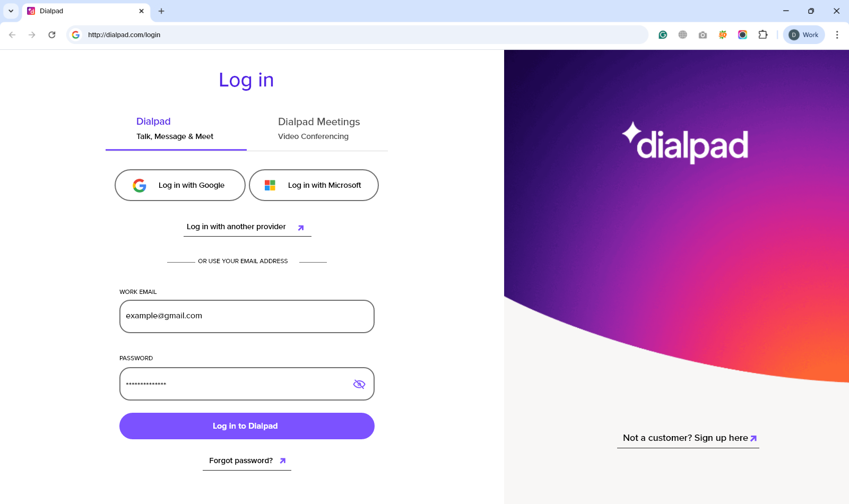
Task: Click the OR USE YOUR EMAIL ADDRESS text
Action: tap(243, 261)
